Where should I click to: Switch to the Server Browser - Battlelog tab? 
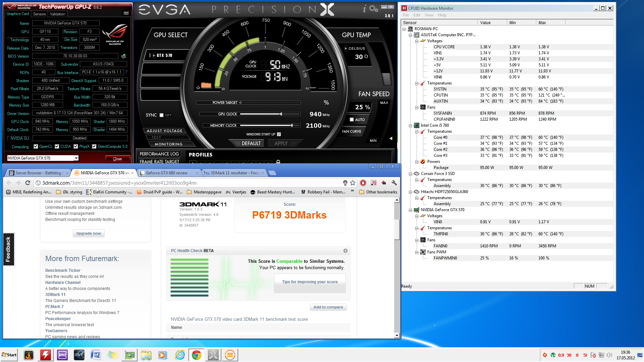pyautogui.click(x=38, y=173)
